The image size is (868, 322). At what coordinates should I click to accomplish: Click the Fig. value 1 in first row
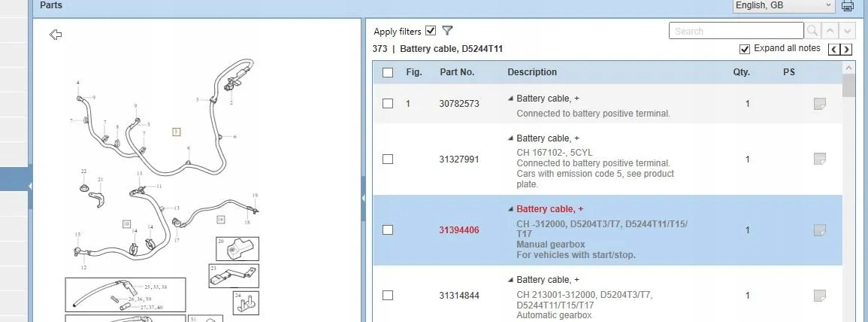[x=408, y=104]
